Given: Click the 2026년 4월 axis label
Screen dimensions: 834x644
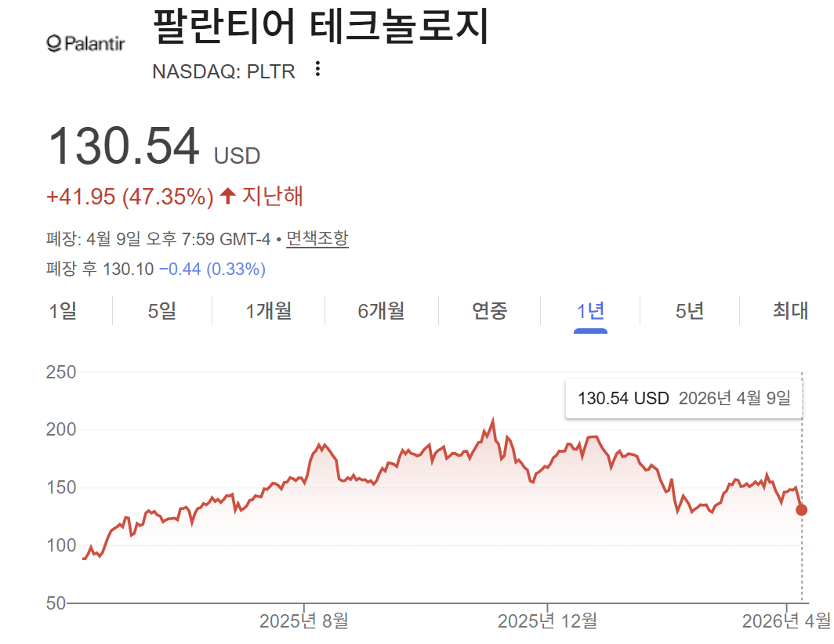Looking at the screenshot, I should coord(787,619).
